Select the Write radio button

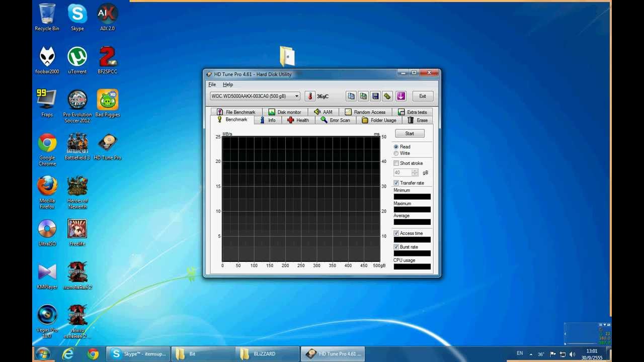[x=402, y=153]
